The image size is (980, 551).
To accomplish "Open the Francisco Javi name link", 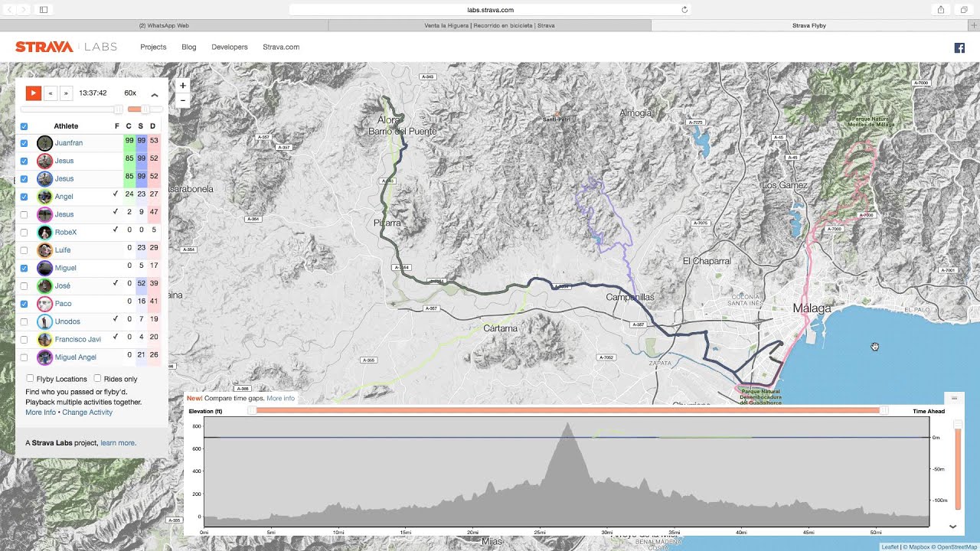I will click(x=78, y=339).
